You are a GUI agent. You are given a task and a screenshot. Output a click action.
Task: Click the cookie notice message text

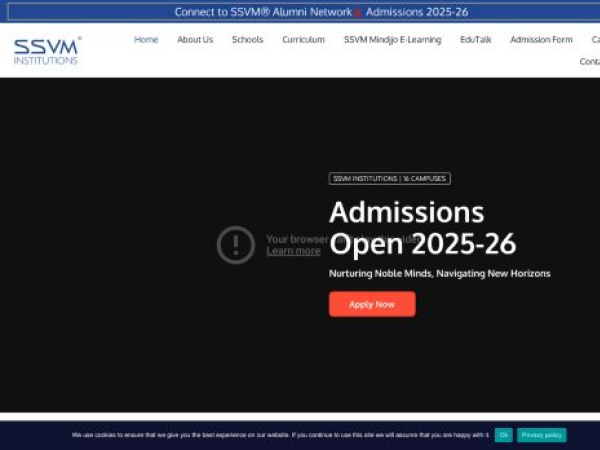(280, 435)
